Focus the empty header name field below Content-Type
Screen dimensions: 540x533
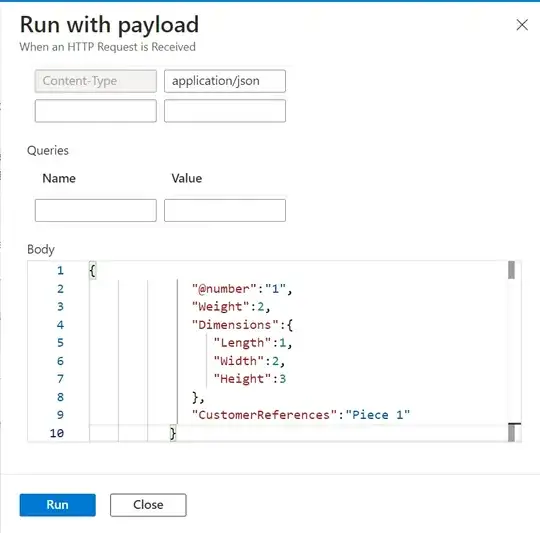[96, 111]
